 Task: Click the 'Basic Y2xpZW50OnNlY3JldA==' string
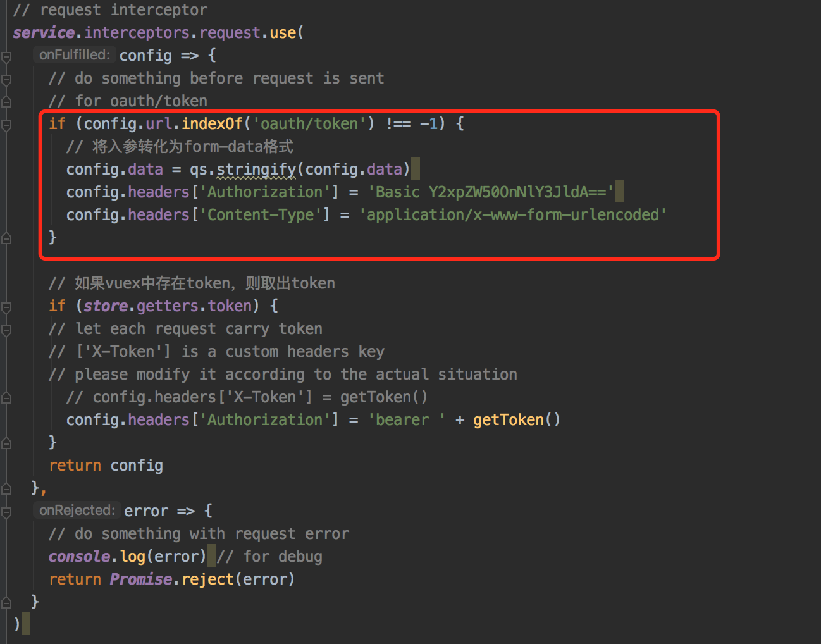tap(491, 192)
